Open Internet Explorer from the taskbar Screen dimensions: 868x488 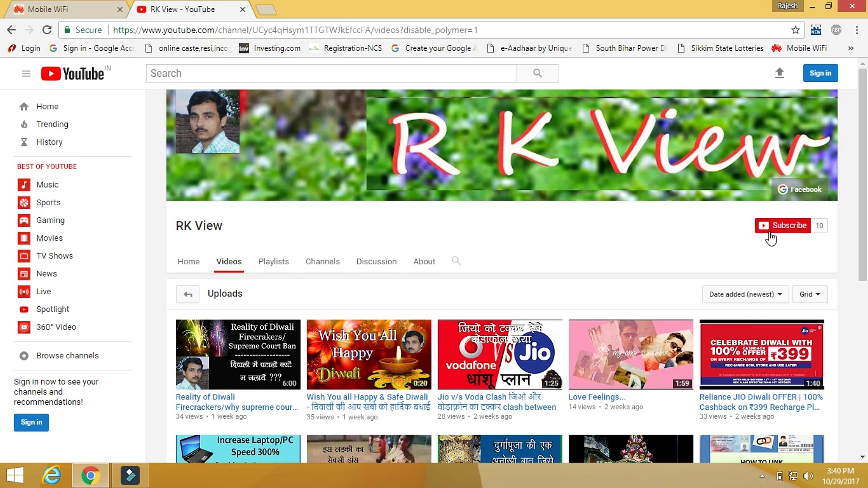[52, 476]
